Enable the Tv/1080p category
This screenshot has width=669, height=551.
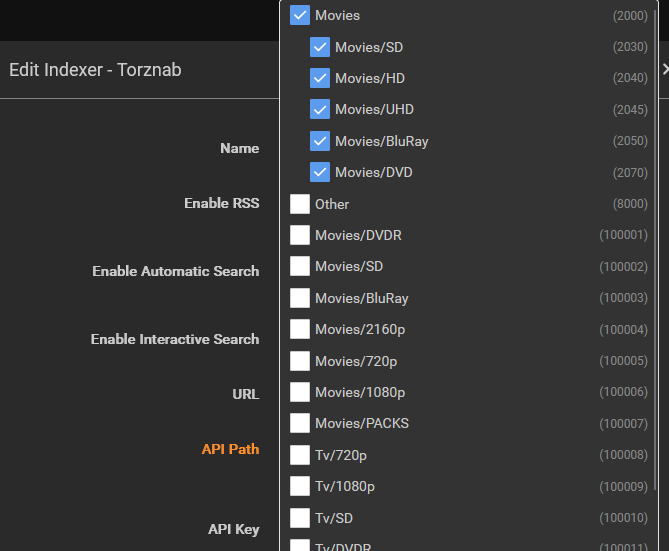[300, 486]
